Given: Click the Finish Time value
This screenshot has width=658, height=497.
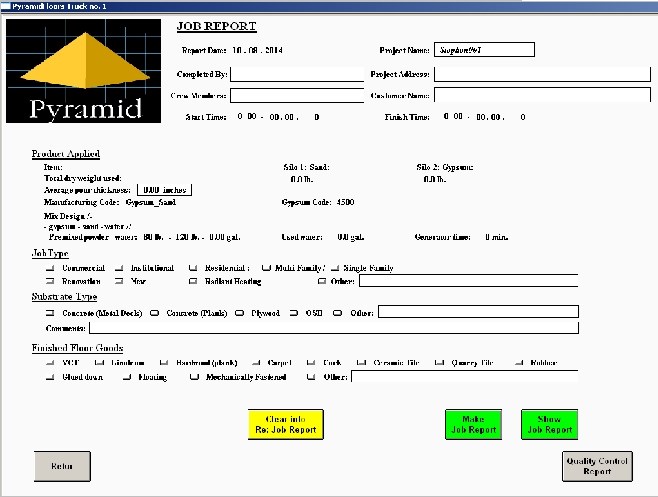Looking at the screenshot, I should coord(485,117).
